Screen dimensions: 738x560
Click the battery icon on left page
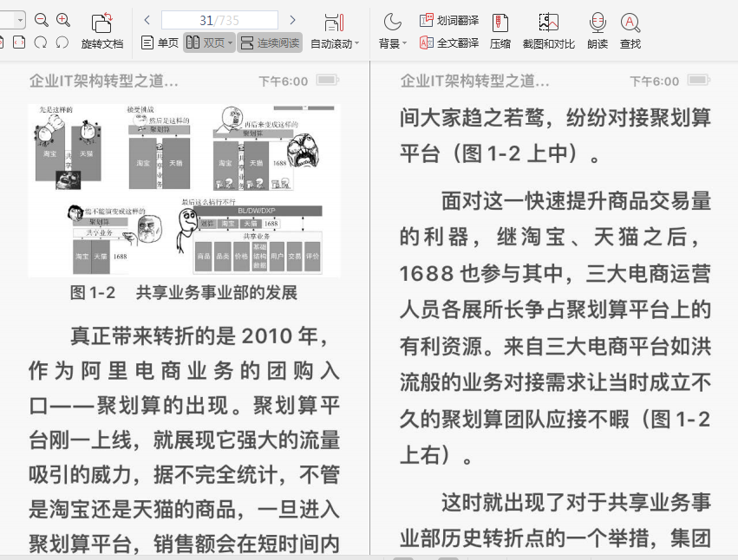click(x=327, y=80)
